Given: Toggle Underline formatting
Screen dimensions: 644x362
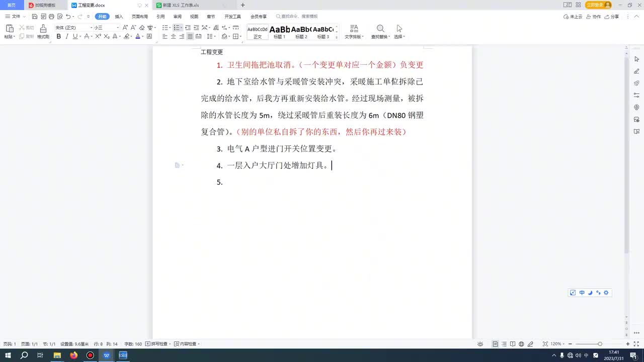Looking at the screenshot, I should [74, 37].
